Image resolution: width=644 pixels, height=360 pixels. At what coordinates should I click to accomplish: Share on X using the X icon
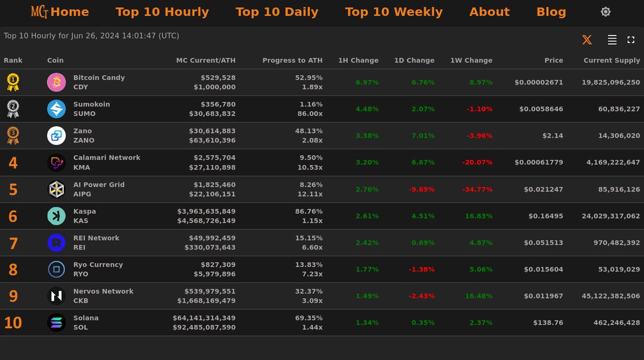pos(587,40)
